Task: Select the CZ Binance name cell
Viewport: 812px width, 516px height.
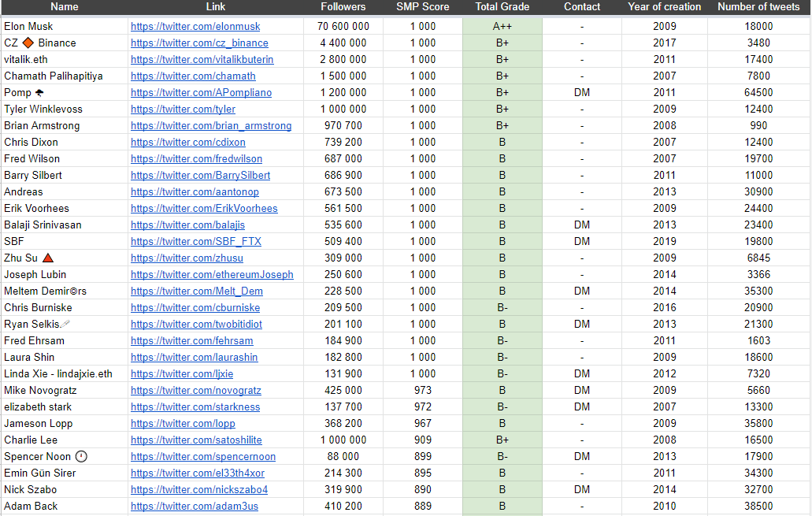Action: (65, 43)
